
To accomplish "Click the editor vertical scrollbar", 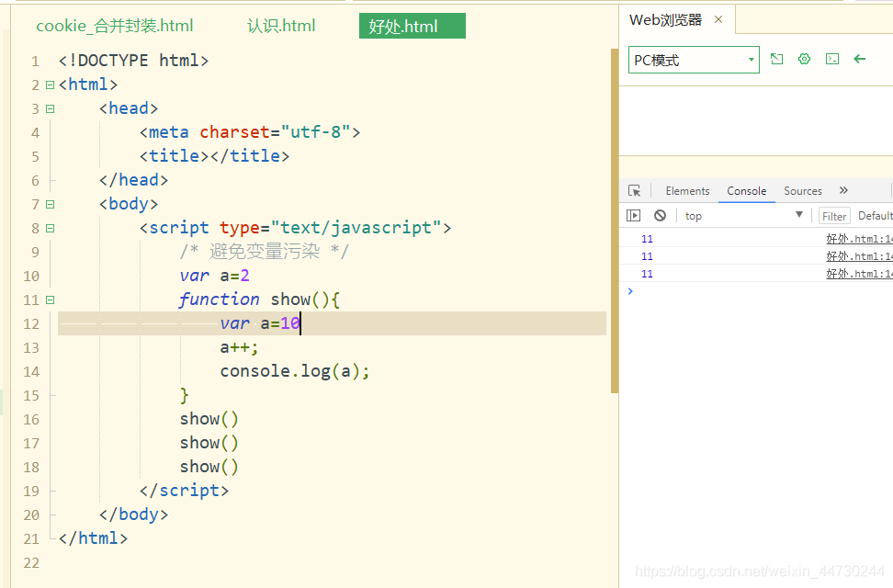I will pyautogui.click(x=615, y=221).
